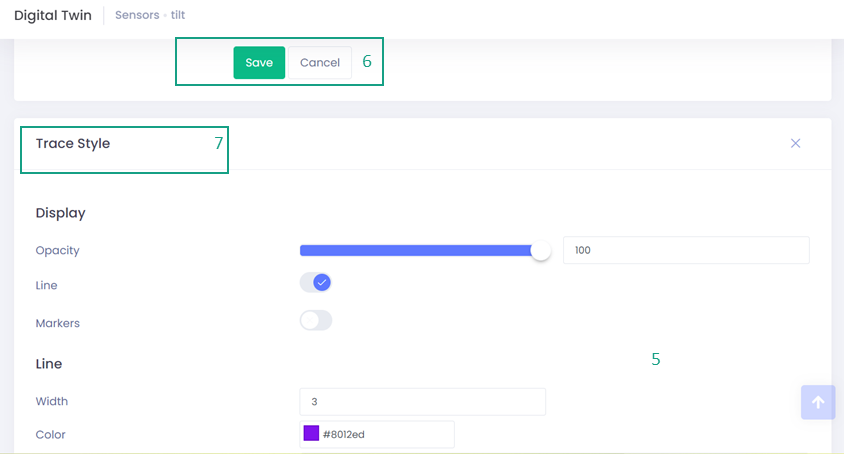
Task: Click the Trace Style panel heading
Action: pyautogui.click(x=73, y=143)
